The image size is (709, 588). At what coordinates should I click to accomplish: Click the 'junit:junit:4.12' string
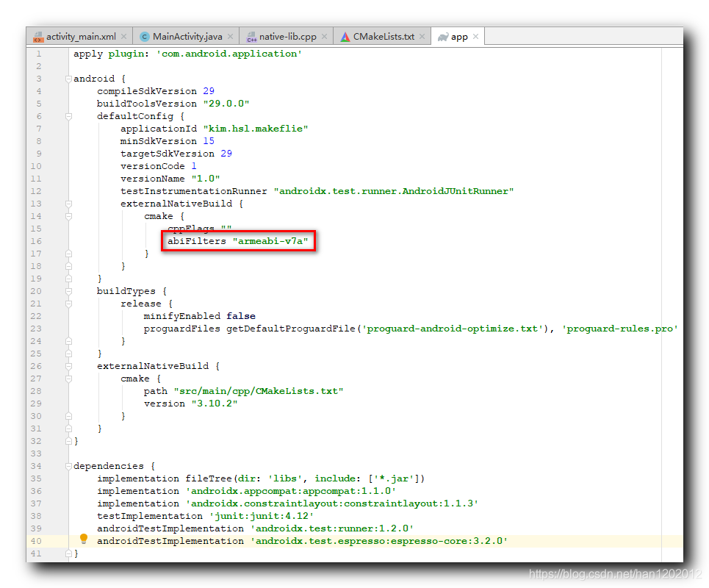point(262,516)
